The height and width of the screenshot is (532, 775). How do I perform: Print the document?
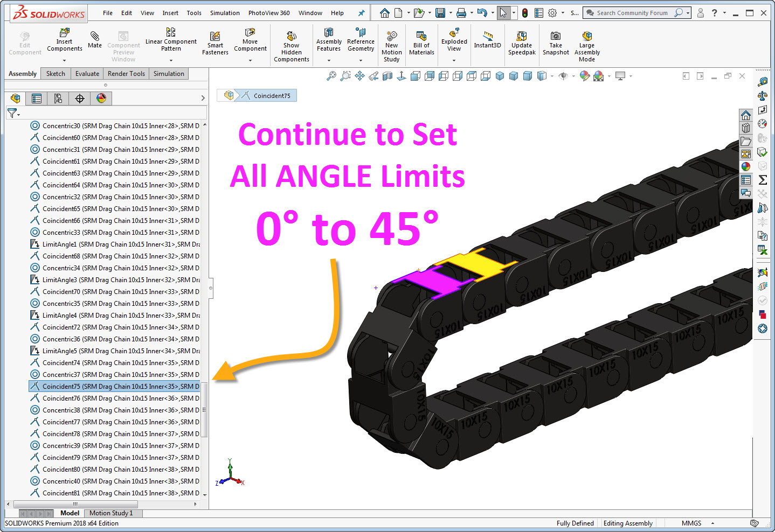(x=461, y=13)
